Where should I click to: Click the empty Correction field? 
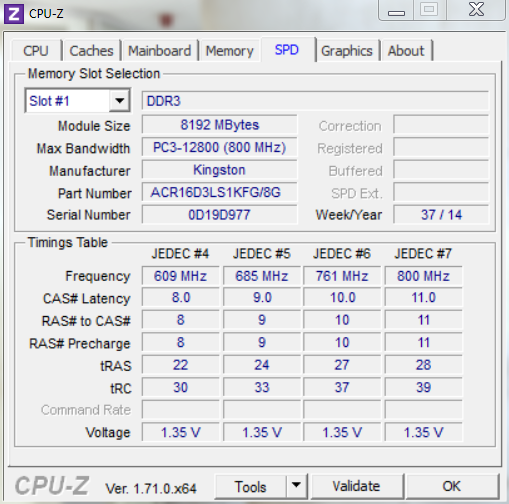point(441,125)
